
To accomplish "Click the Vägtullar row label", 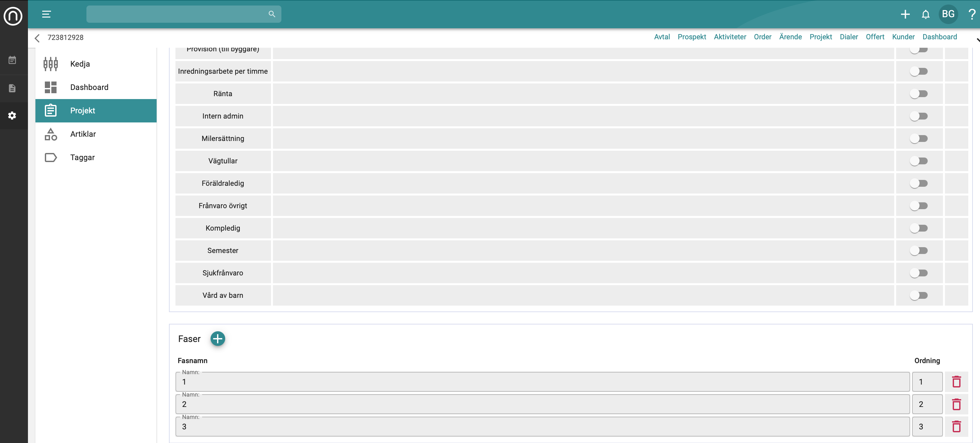I will pyautogui.click(x=223, y=161).
